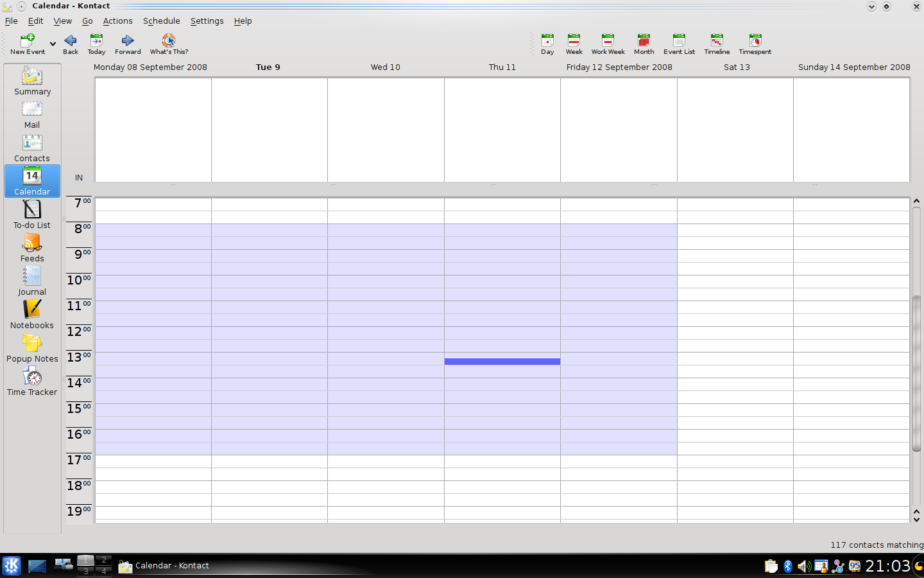Click the 117 contacts matching status text
The width and height of the screenshot is (924, 578).
(x=877, y=545)
